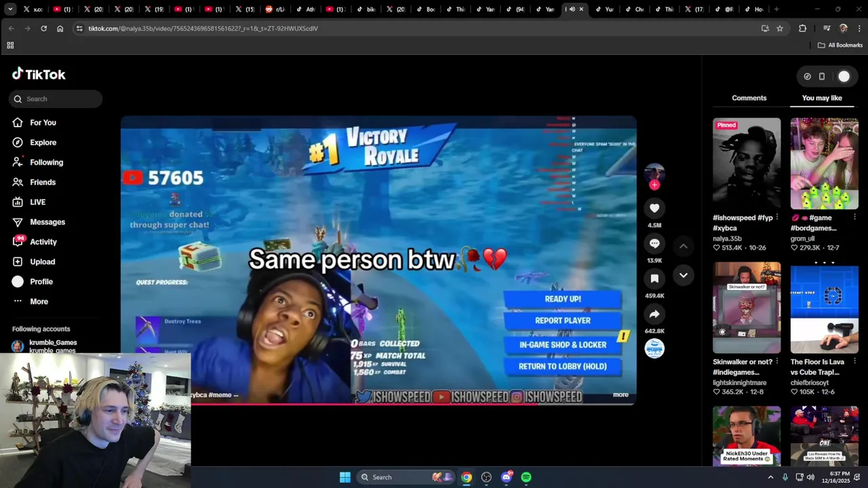Open the Windows Start menu
The image size is (868, 488).
344,477
